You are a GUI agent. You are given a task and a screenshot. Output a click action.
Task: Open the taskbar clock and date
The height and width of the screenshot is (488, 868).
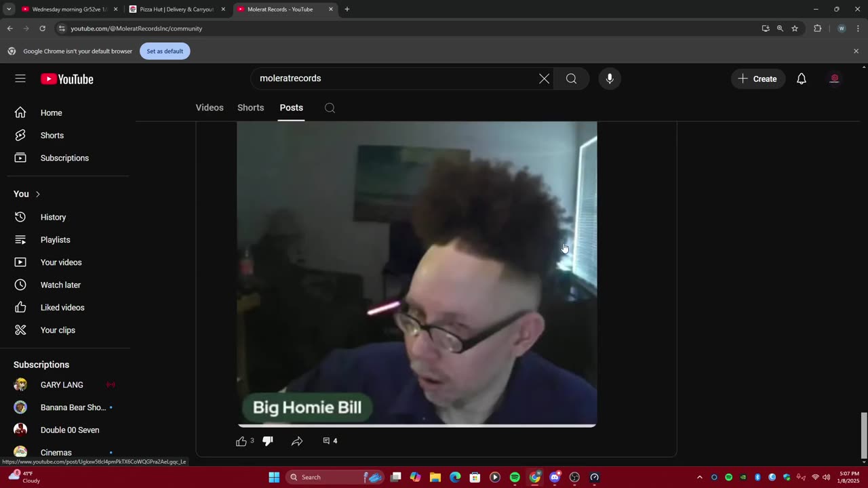[848, 477]
